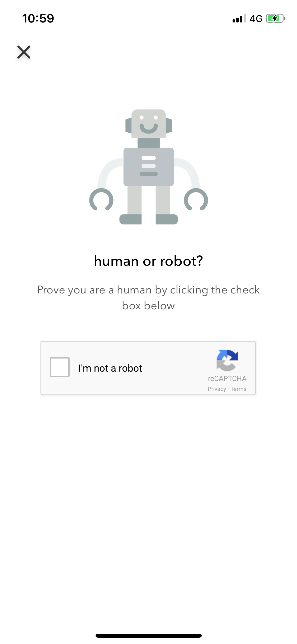Screen dimensions: 297x644
Task: Tap the reCAPTCHA logo icon
Action: click(227, 360)
